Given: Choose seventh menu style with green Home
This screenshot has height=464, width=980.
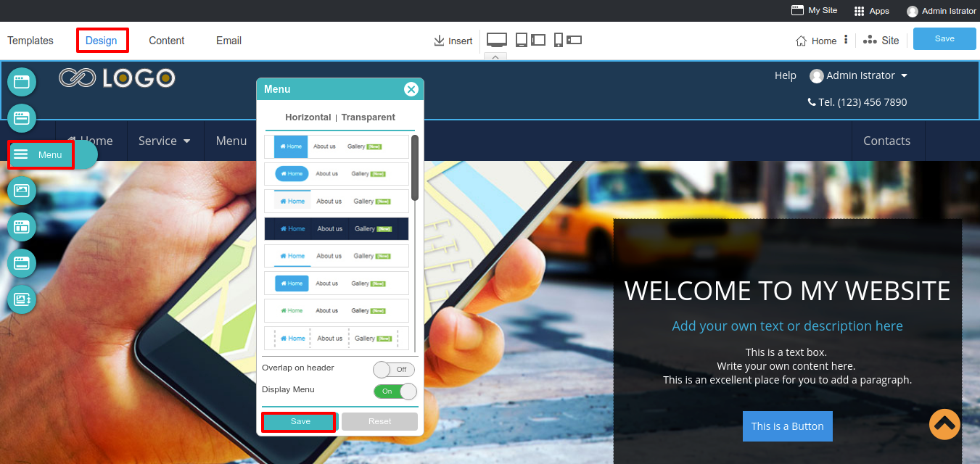Looking at the screenshot, I should tap(337, 311).
